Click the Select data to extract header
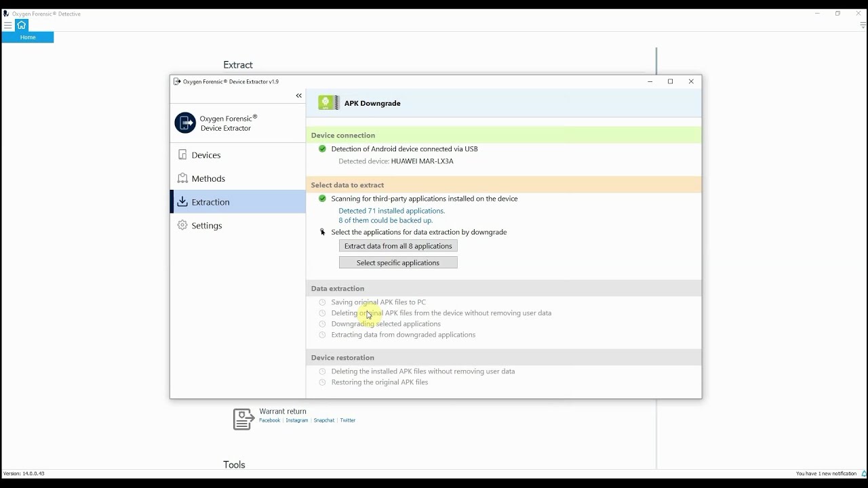The image size is (868, 488). click(x=504, y=184)
